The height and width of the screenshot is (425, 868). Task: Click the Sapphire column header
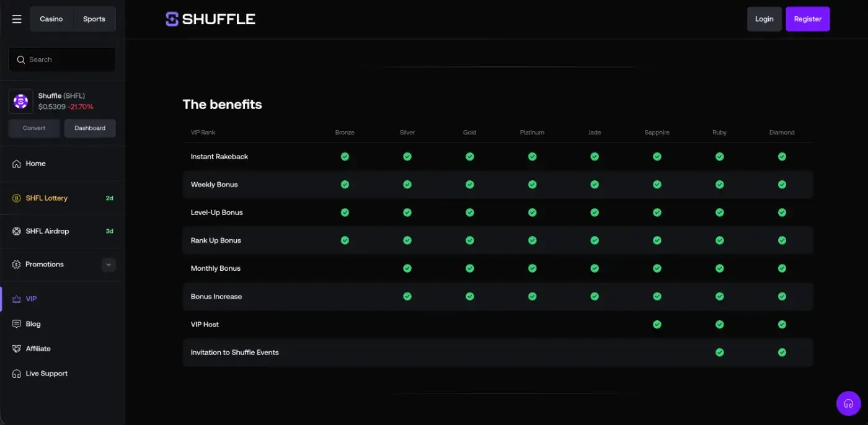point(657,133)
